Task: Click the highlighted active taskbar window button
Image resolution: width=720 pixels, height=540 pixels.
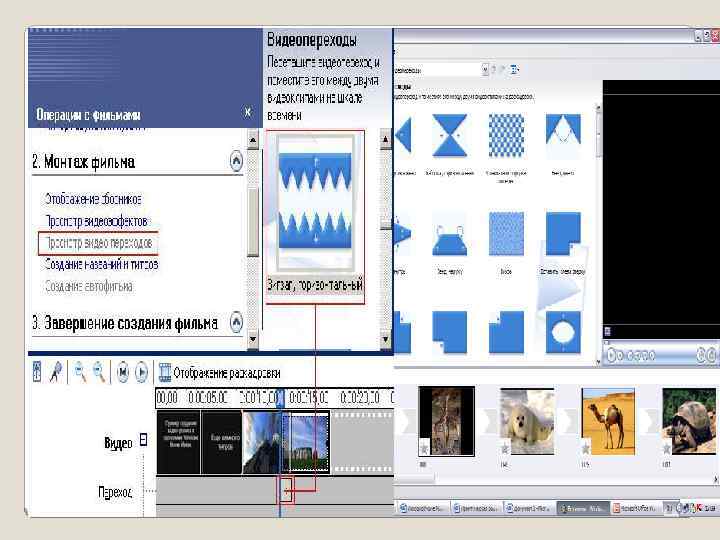Action: (584, 508)
